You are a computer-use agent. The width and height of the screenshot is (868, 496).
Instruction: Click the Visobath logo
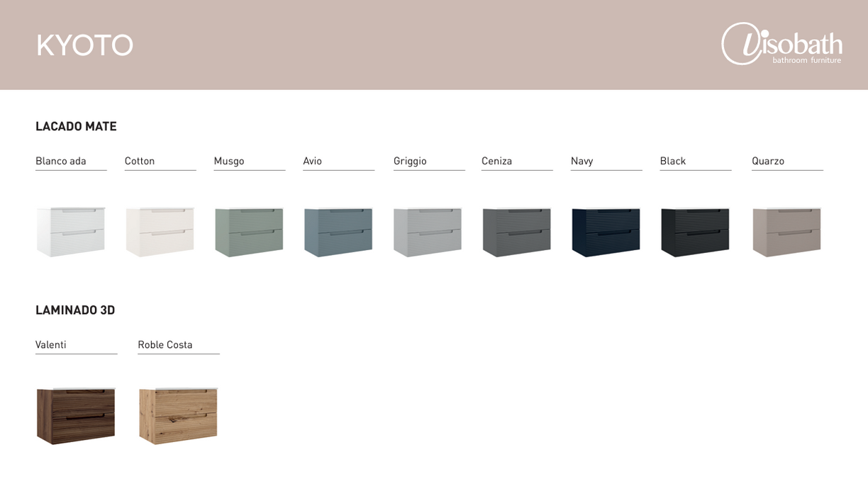pos(781,44)
